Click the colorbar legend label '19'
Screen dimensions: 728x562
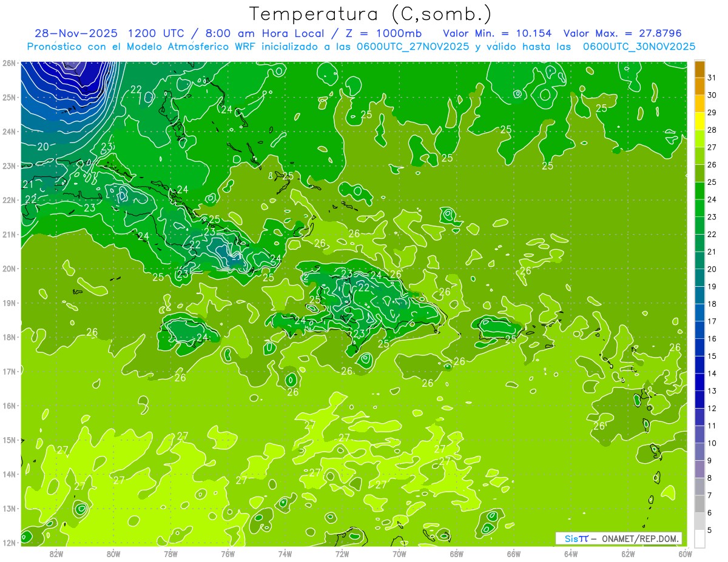712,286
